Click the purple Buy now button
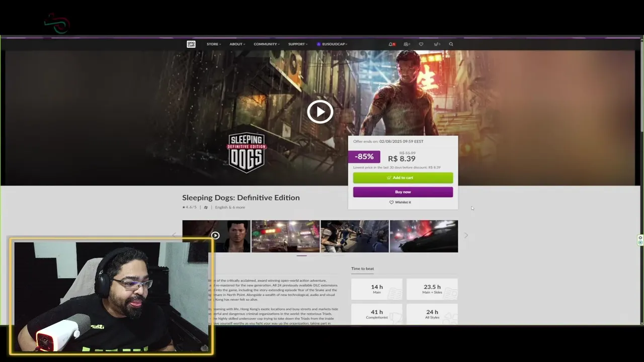 point(403,192)
